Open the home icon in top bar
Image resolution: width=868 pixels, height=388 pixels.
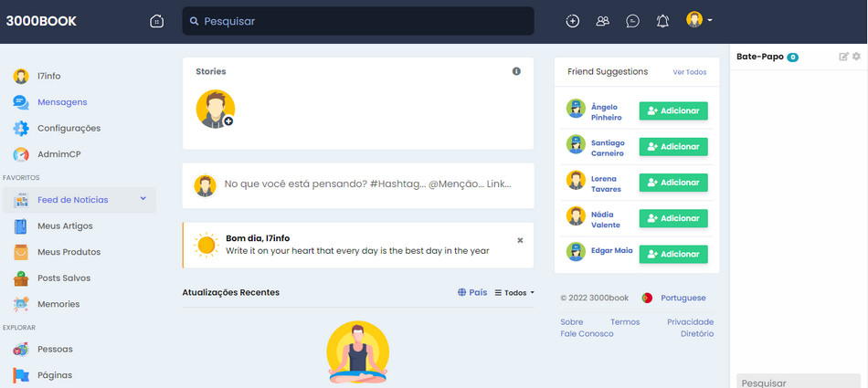[x=156, y=21]
